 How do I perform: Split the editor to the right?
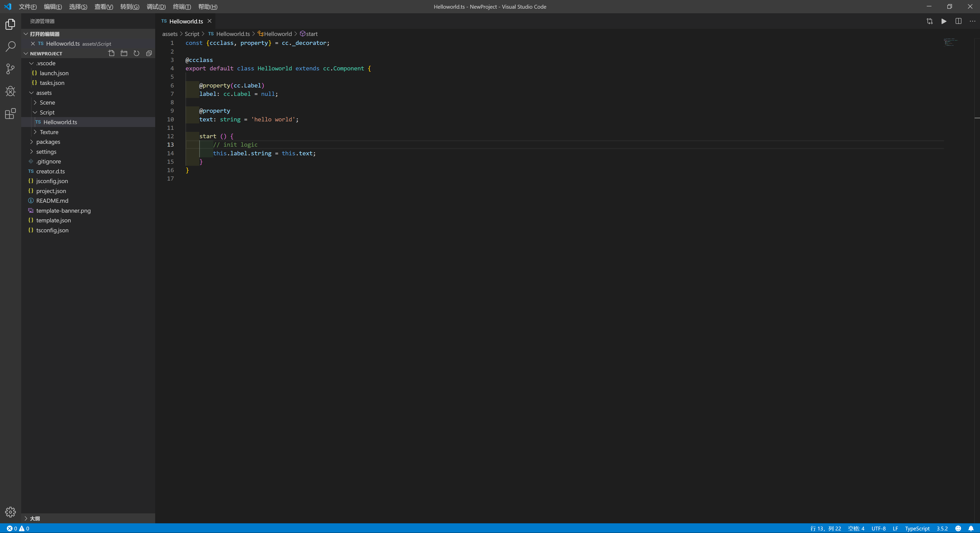click(x=958, y=21)
